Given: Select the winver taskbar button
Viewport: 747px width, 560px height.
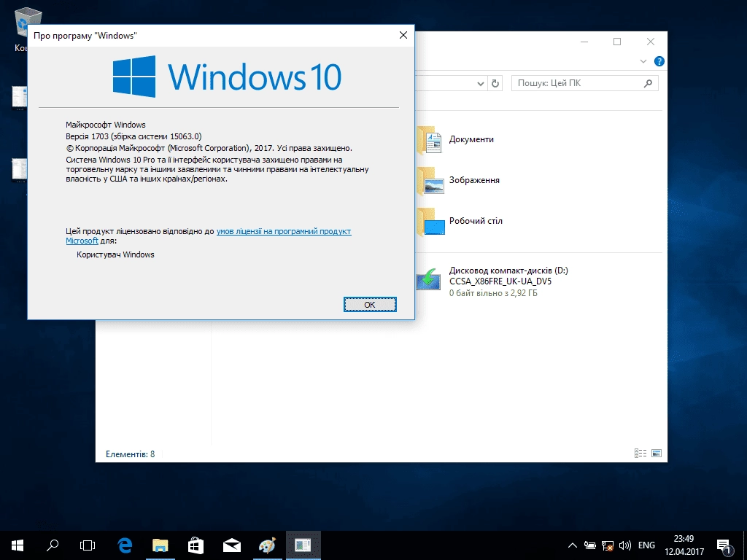Looking at the screenshot, I should tap(303, 545).
